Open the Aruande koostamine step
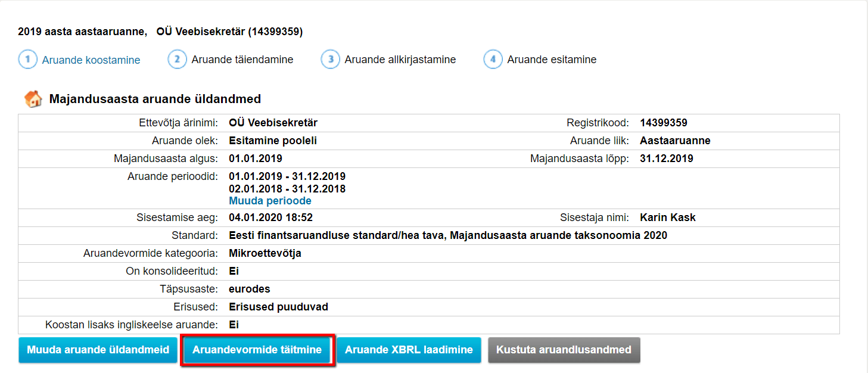The width and height of the screenshot is (868, 373). click(x=91, y=60)
